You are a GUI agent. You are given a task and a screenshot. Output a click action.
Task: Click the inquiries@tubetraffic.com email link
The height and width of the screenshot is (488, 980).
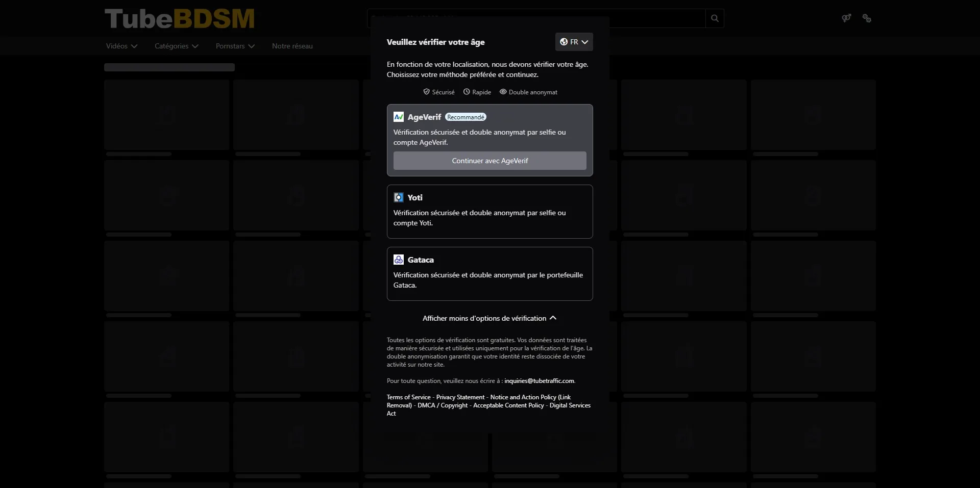539,381
